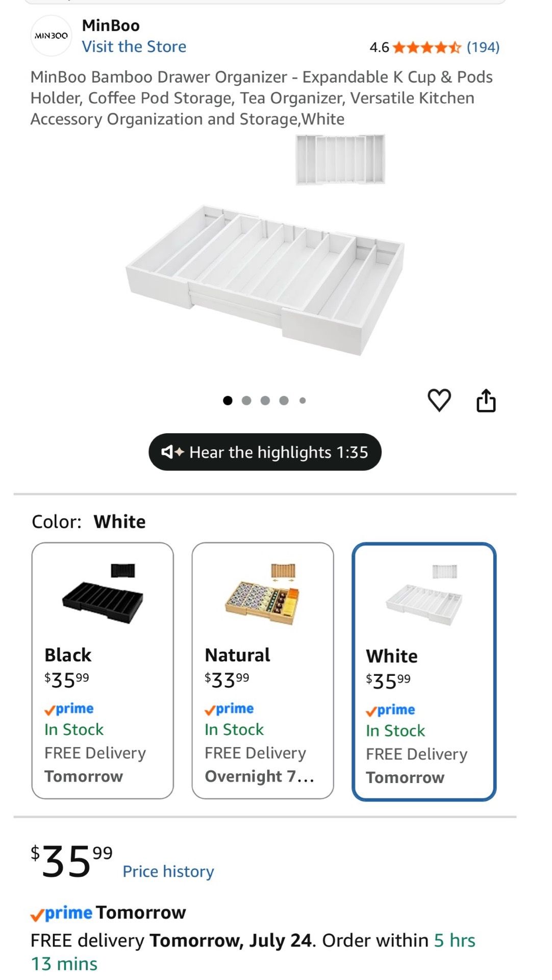Select the Natural color option
Screen dimensions: 552x980
click(x=263, y=671)
